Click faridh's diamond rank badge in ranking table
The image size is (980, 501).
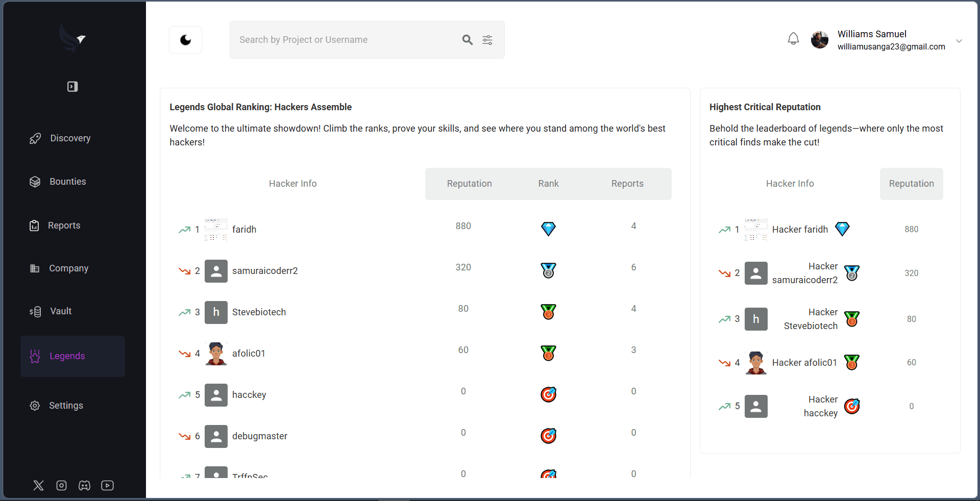click(548, 229)
